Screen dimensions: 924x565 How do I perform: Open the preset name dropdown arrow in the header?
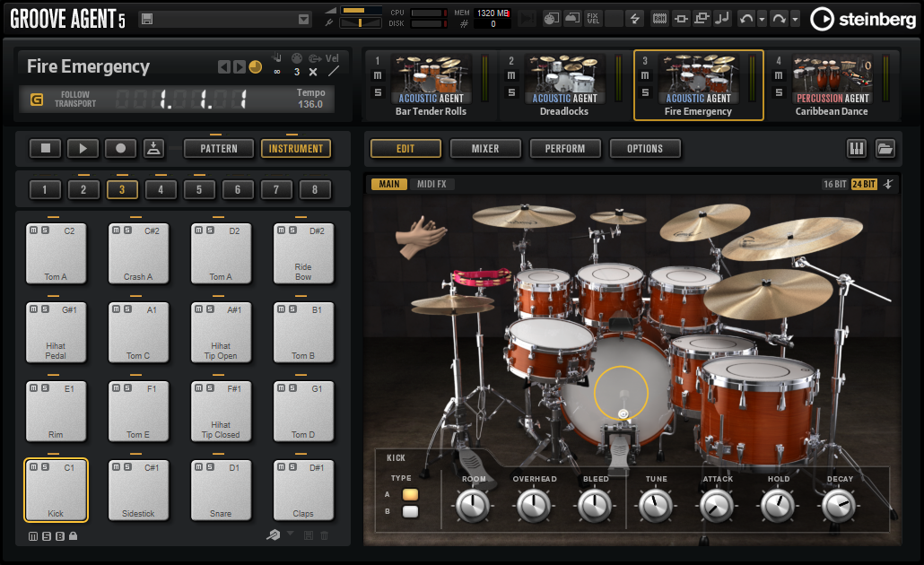click(x=303, y=20)
